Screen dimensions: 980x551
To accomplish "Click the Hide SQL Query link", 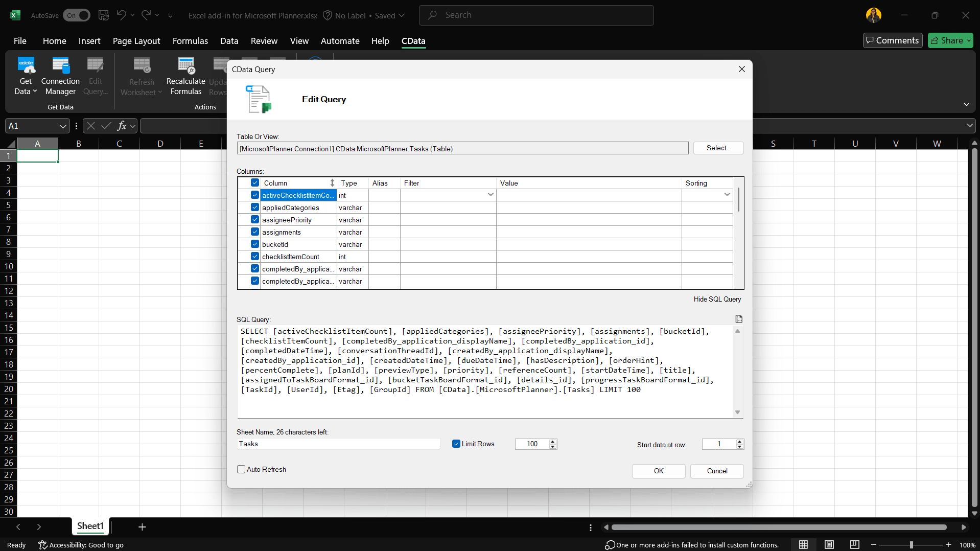I will [717, 299].
